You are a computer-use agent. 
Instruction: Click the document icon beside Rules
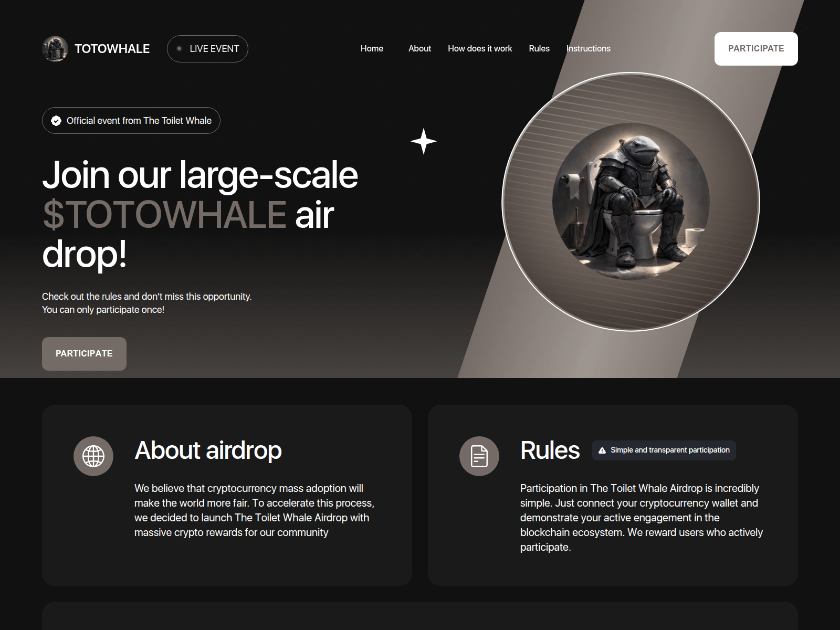(x=479, y=456)
